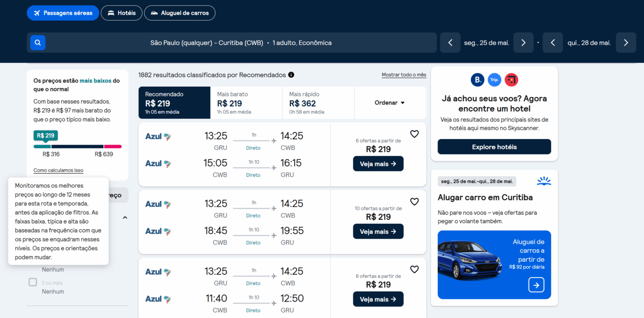This screenshot has height=318, width=644.
Task: Click the blue search magnifier icon
Action: 37,42
